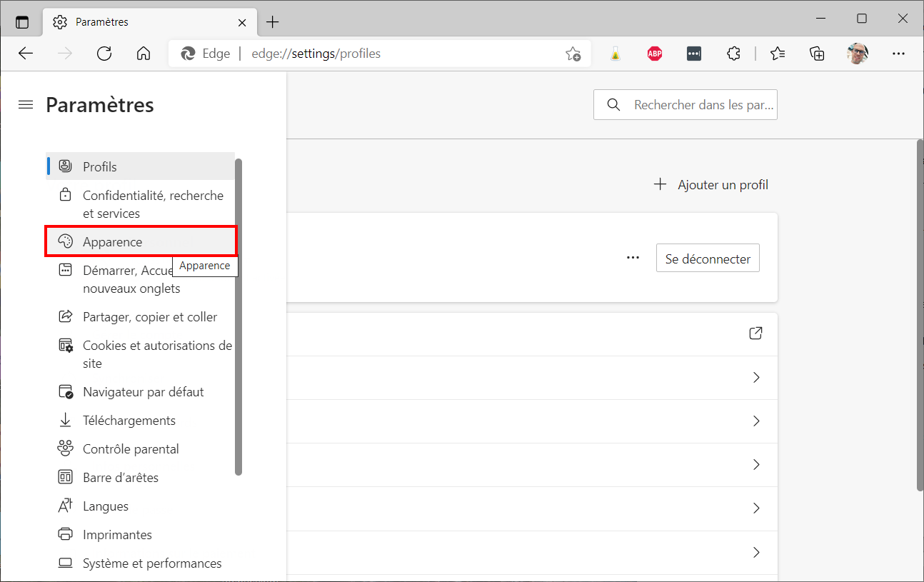This screenshot has width=924, height=582.
Task: Expand the first chevron row arrow
Action: [x=756, y=378]
